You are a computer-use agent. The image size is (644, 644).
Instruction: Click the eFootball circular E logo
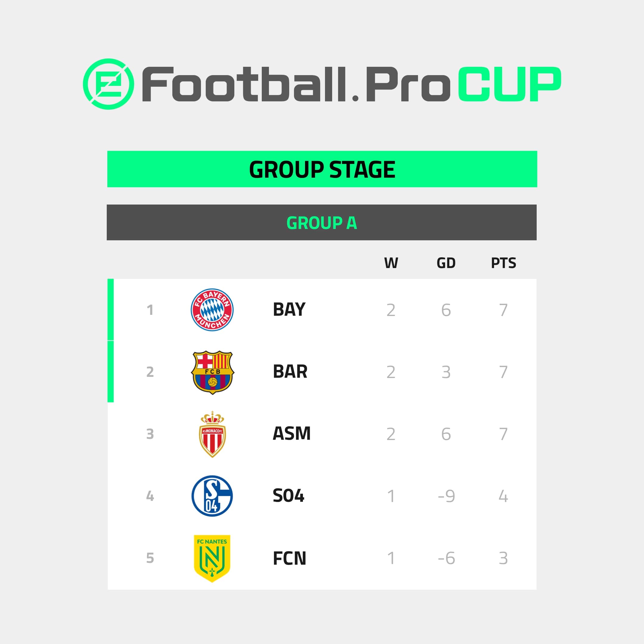click(x=108, y=84)
